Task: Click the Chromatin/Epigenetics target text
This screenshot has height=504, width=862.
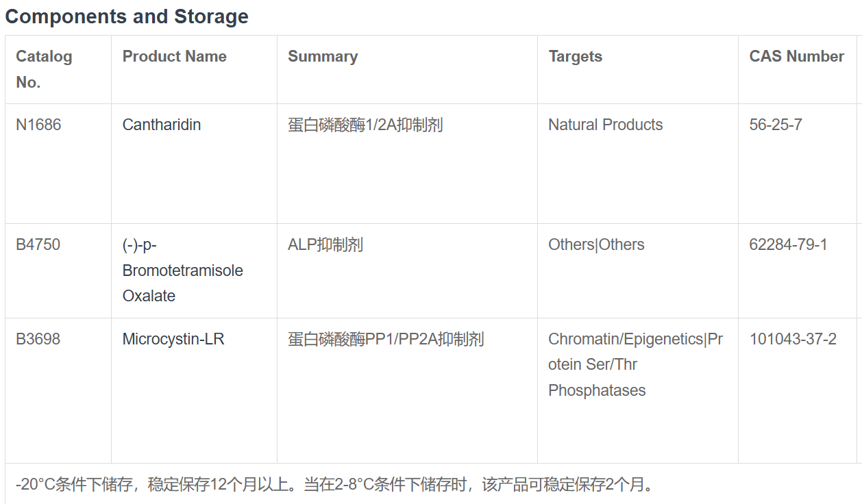Action: (626, 339)
